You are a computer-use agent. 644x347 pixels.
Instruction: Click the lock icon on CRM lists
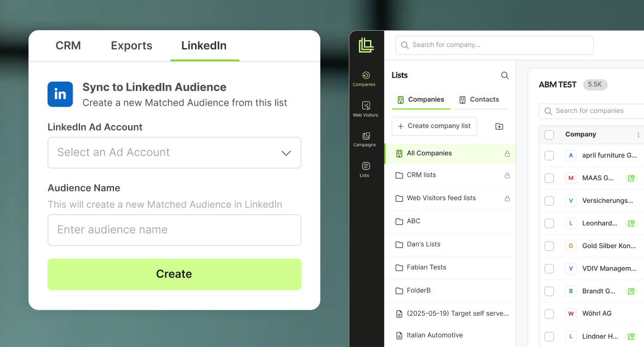coord(507,175)
